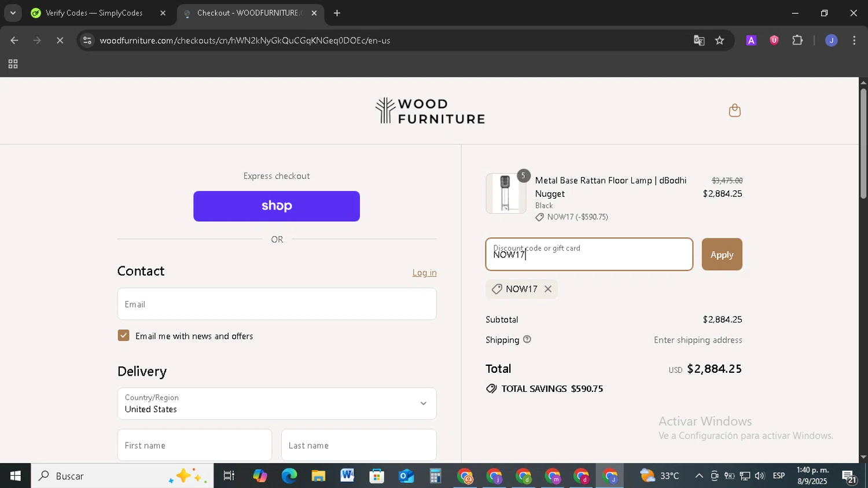Open Task View on the taskbar

coord(229,476)
